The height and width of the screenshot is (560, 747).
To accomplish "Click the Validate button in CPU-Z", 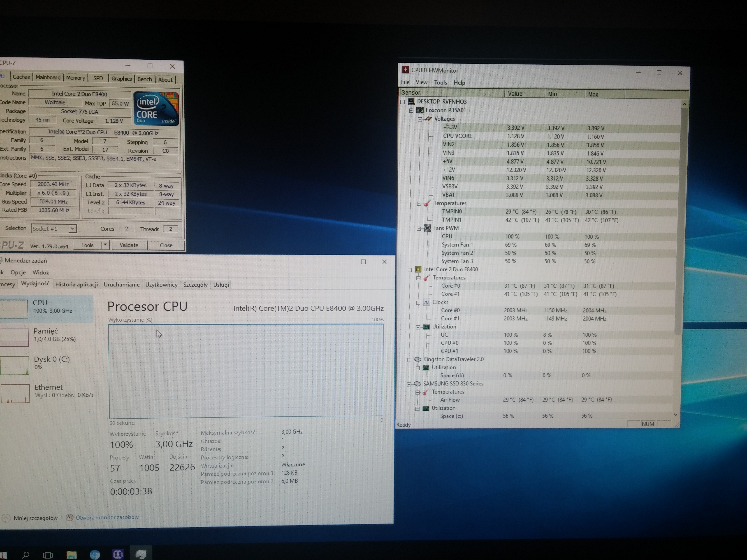I will pos(129,245).
